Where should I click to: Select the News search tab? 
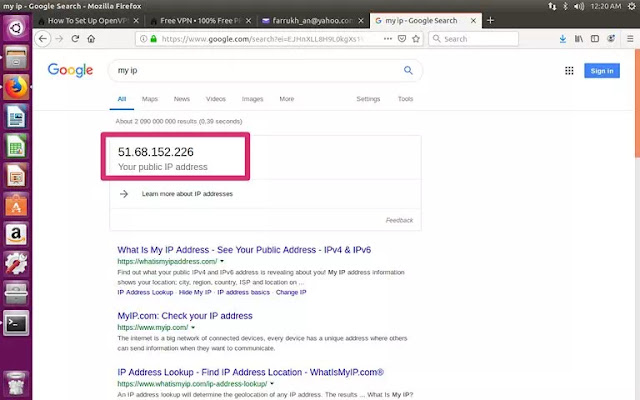[x=182, y=99]
